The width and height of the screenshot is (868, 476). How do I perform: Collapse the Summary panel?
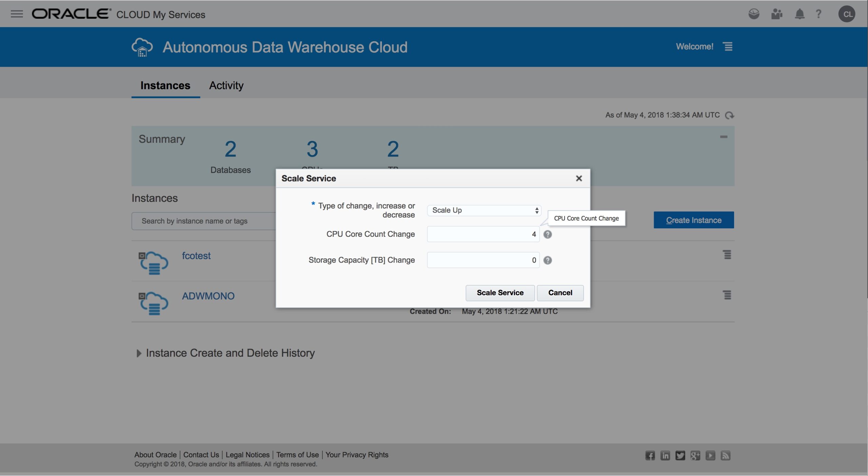click(x=724, y=137)
